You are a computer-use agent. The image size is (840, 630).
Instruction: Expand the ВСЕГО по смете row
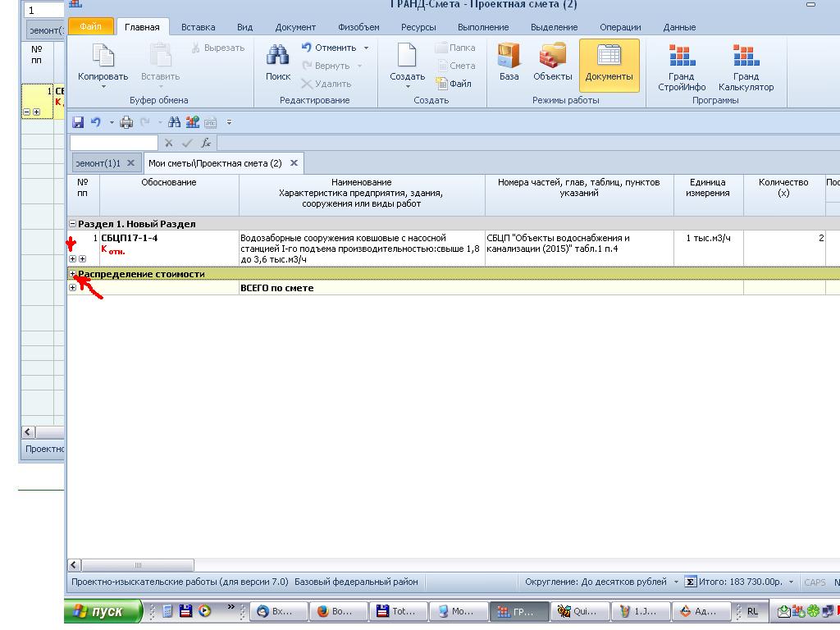click(x=72, y=288)
